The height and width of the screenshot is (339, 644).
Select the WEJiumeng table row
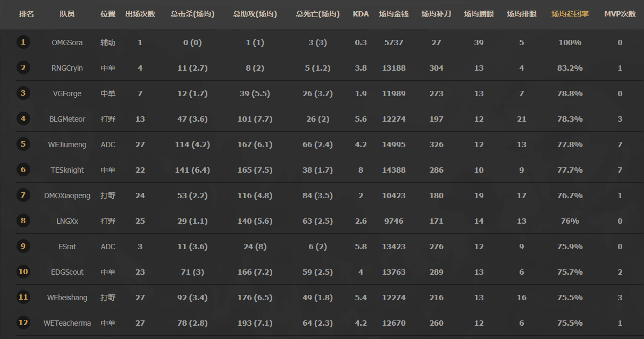pos(328,145)
